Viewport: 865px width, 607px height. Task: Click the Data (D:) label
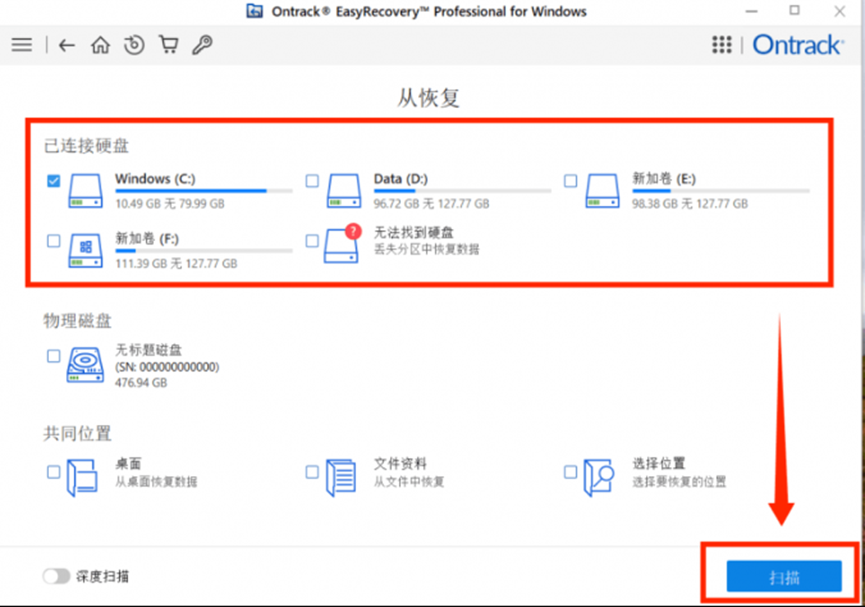pos(401,179)
